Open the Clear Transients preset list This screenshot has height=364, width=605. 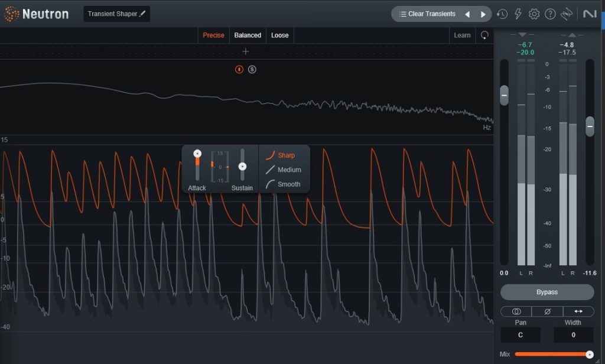(x=428, y=14)
